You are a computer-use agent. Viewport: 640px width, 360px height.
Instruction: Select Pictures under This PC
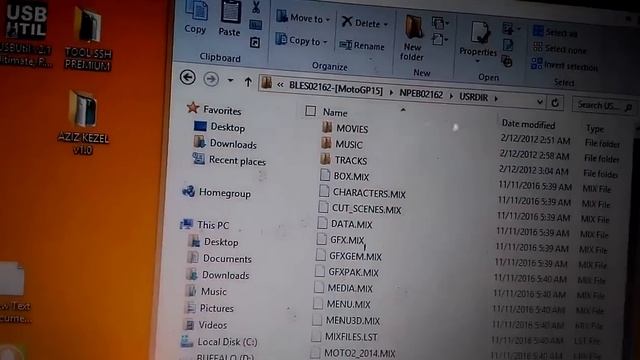click(x=216, y=308)
